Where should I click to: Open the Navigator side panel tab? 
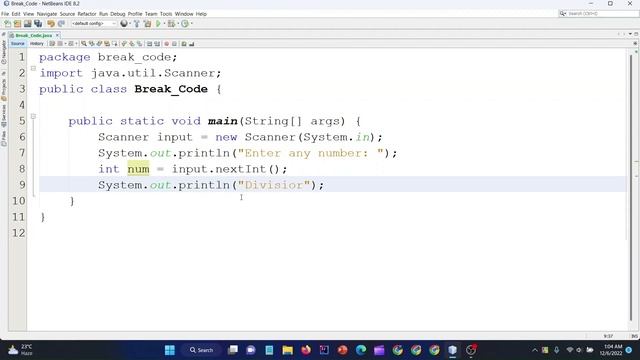(4, 52)
